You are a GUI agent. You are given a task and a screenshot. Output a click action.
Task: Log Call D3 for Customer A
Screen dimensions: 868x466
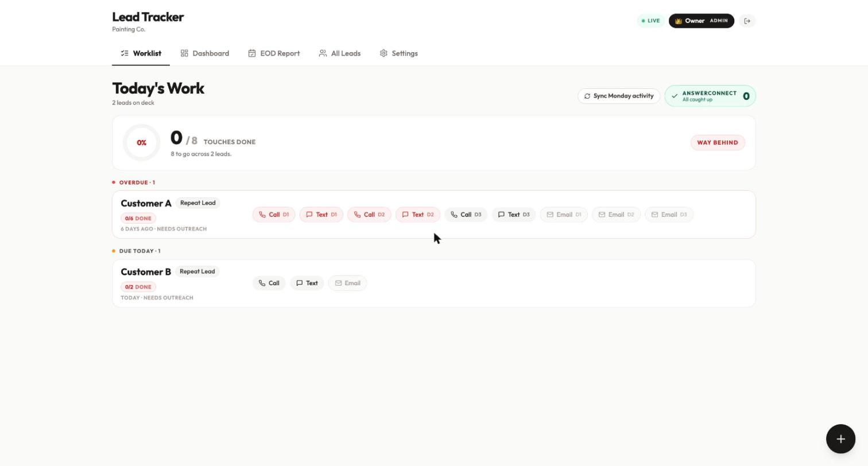click(x=466, y=215)
